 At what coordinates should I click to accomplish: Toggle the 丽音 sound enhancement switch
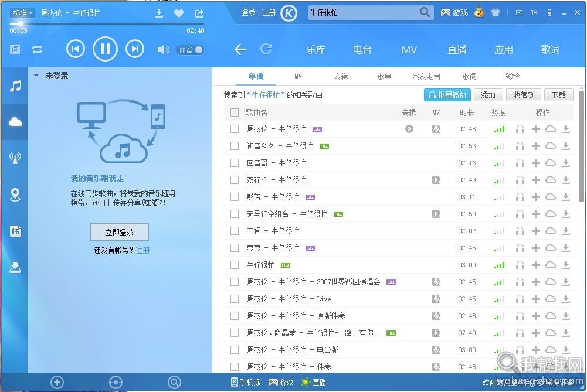pyautogui.click(x=190, y=50)
